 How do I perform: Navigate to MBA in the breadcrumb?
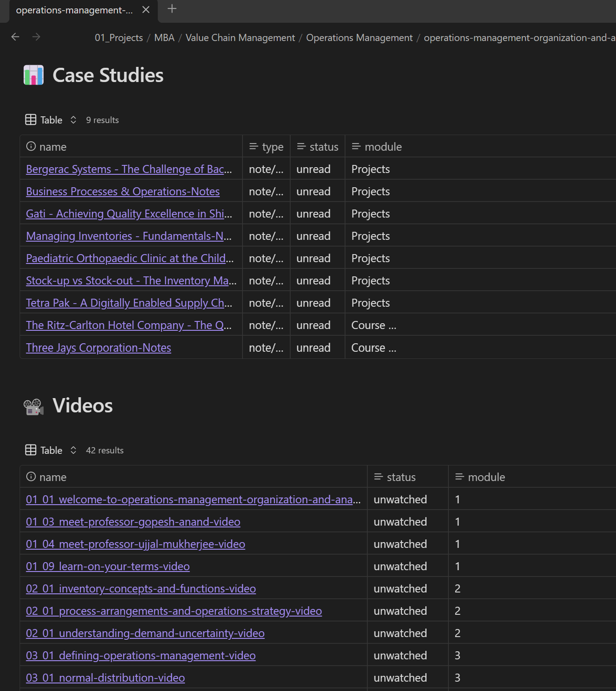point(164,38)
